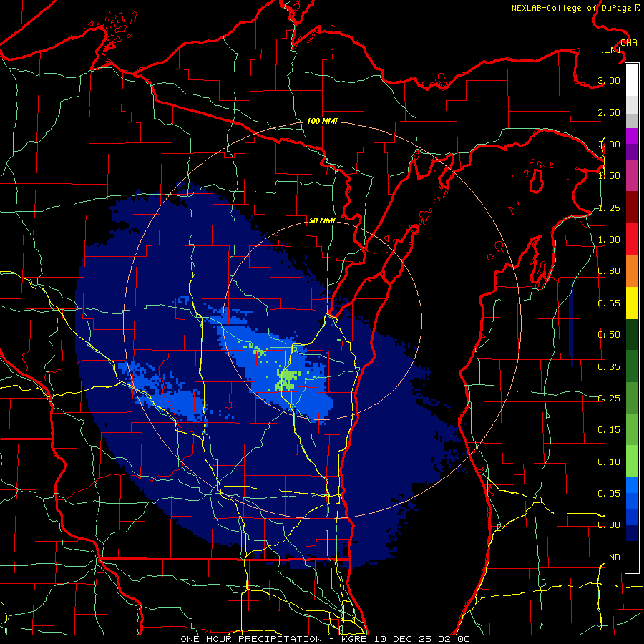Click the 0.00 legend value
Viewport: 644px width, 644px height.
pos(609,525)
